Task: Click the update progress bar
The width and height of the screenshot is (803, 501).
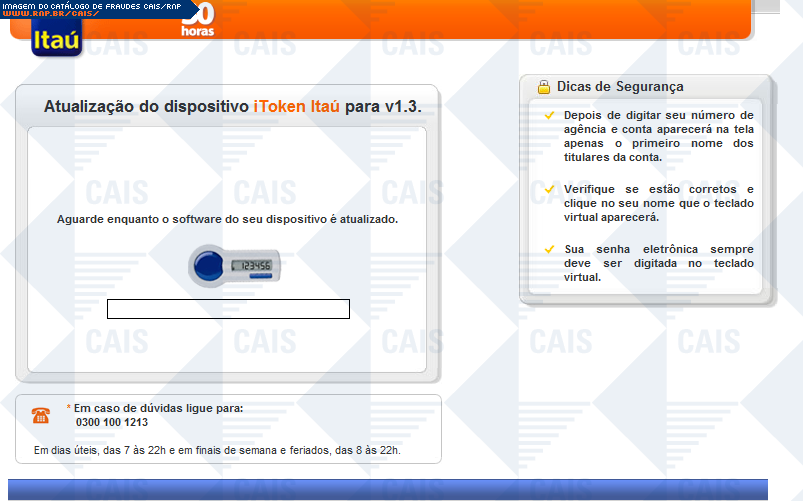Action: (x=228, y=309)
